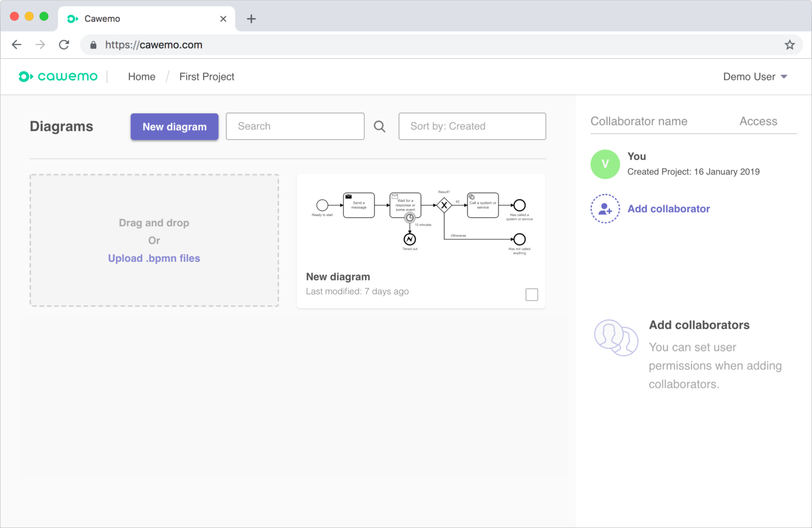Click the Add collaborators illustration icon
Screen dimensions: 812x528
coord(616,338)
